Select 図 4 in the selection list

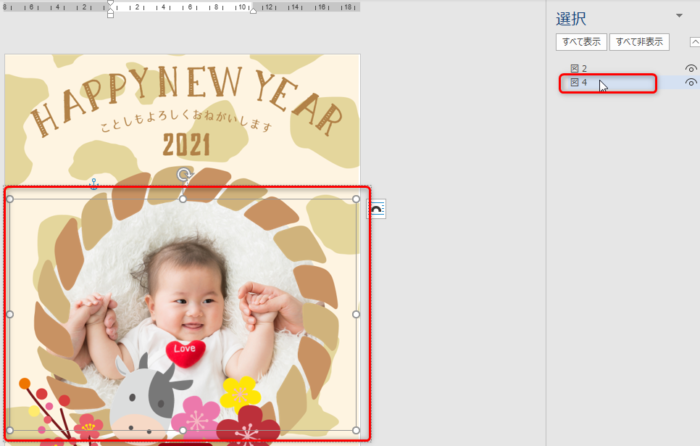[x=585, y=82]
